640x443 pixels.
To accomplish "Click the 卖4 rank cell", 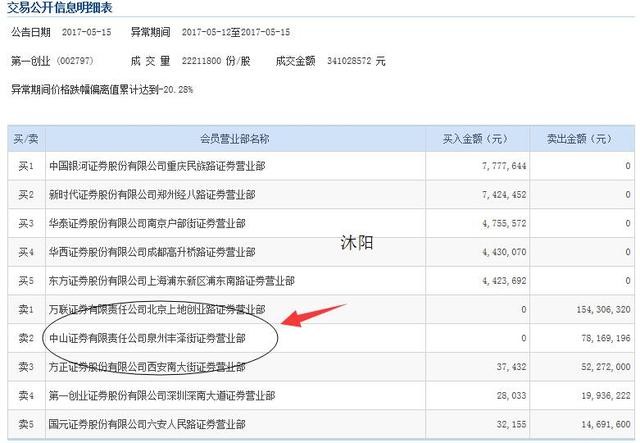I will coord(26,395).
